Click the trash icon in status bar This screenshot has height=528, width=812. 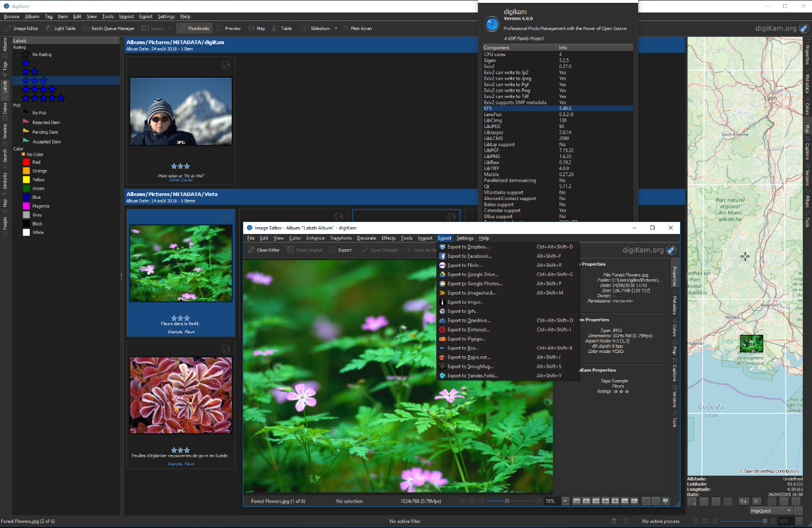click(614, 521)
